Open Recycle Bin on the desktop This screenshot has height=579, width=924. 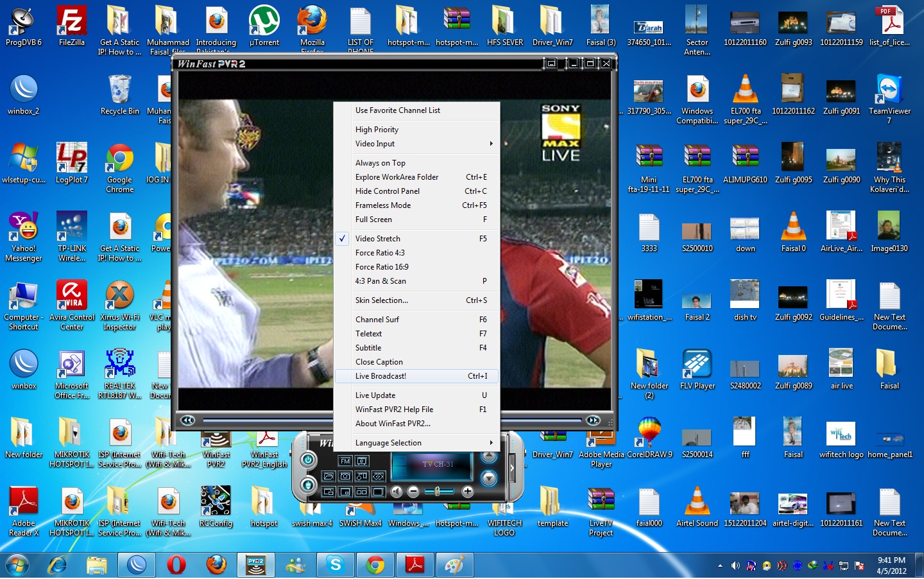click(120, 95)
